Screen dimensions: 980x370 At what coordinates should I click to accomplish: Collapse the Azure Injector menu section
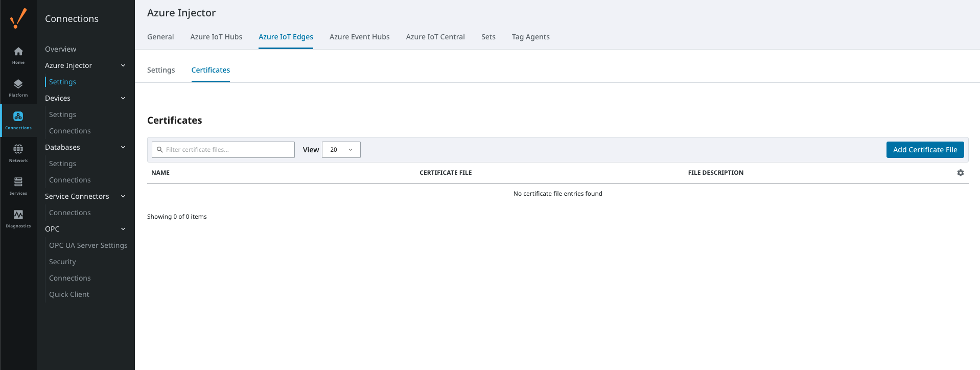click(123, 65)
